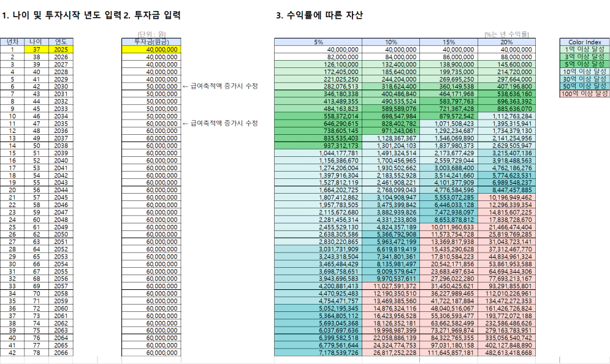Click the '나이' column header

[37, 42]
